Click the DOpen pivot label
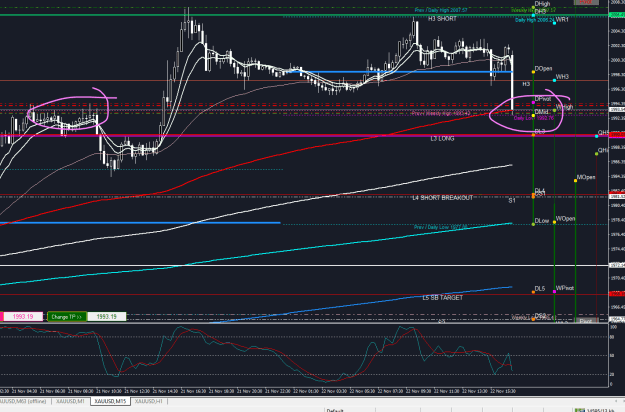The height and width of the screenshot is (412, 625). pos(544,69)
